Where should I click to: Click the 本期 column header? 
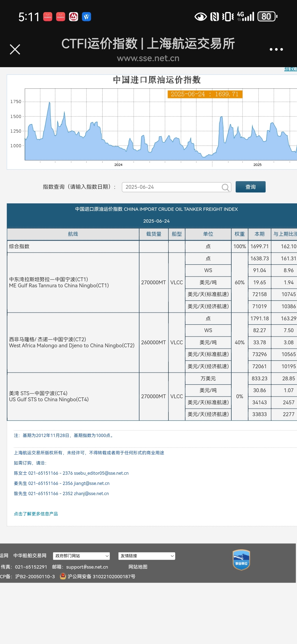[x=260, y=234]
